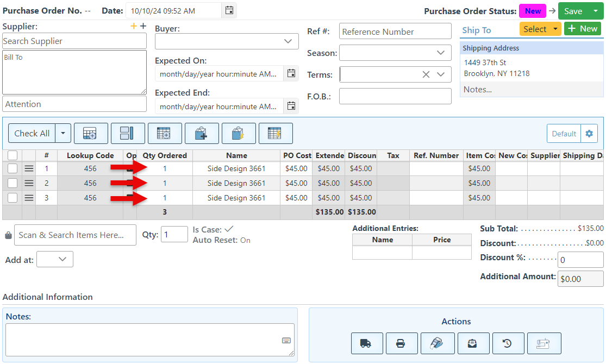The image size is (606, 364).
Task: Click the sewing machine action icon
Action: 544,343
